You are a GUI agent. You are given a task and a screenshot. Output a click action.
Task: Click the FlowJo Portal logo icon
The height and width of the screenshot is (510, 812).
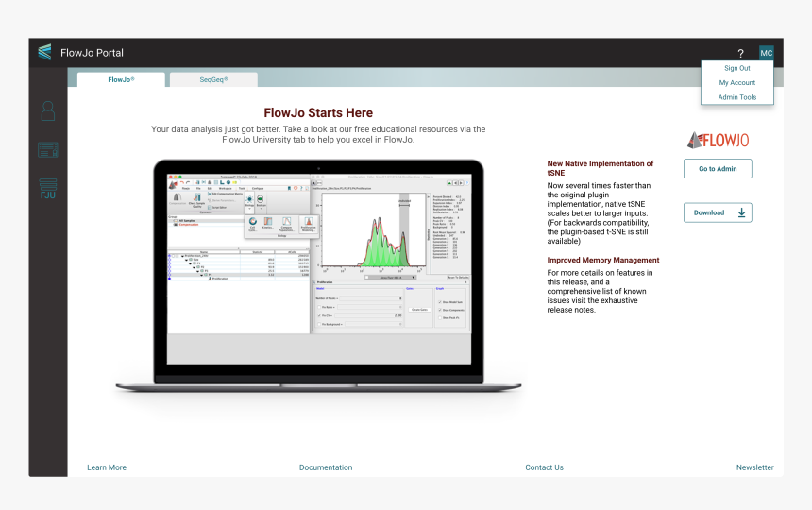(x=45, y=52)
